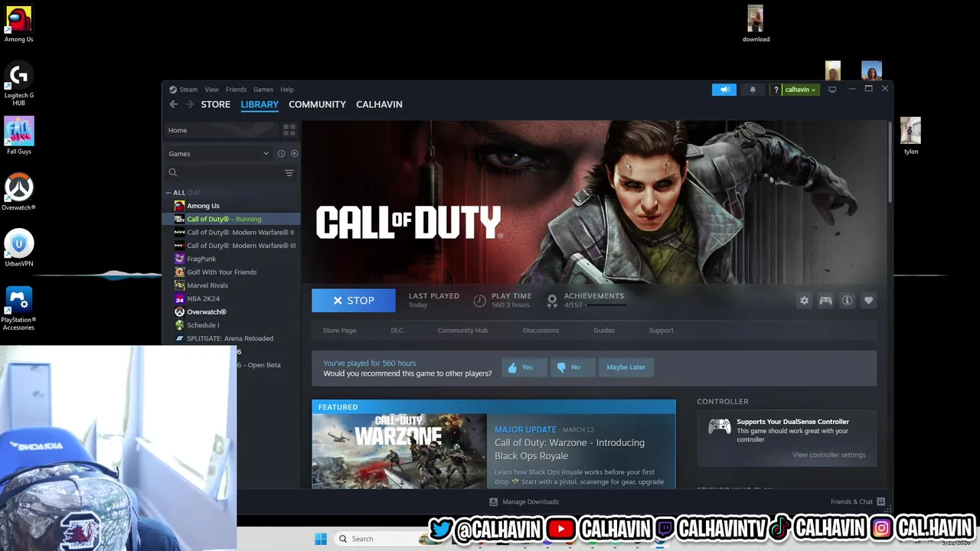Open the Games menu
The width and height of the screenshot is (980, 551).
coord(263,90)
